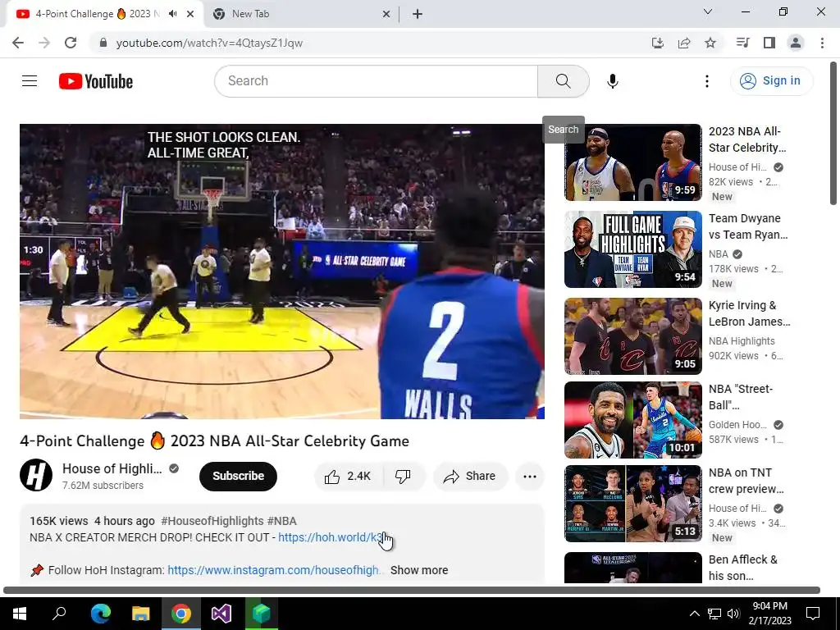This screenshot has width=840, height=630.
Task: Open the Windows Start menu
Action: pyautogui.click(x=20, y=614)
